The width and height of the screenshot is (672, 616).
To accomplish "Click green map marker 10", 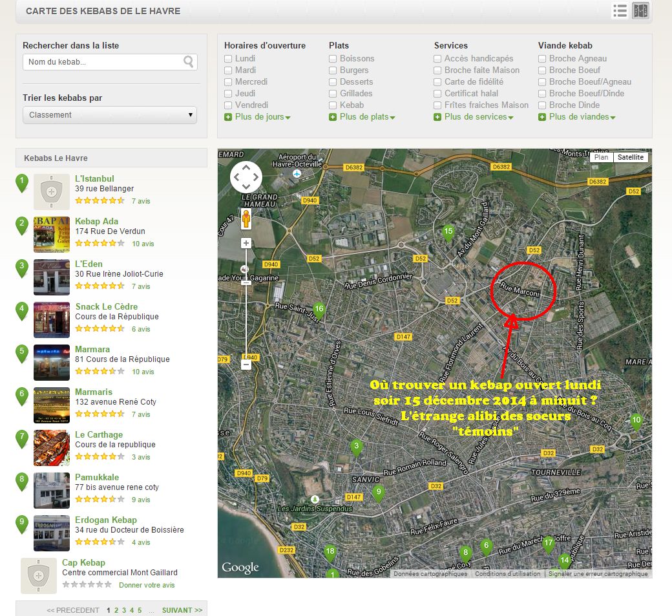I will pyautogui.click(x=636, y=422).
